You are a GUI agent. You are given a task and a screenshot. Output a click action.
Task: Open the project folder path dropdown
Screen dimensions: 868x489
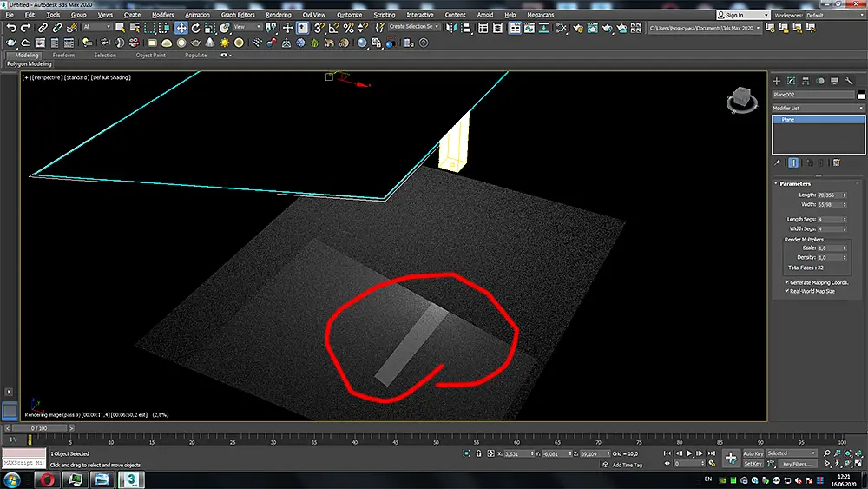[704, 28]
